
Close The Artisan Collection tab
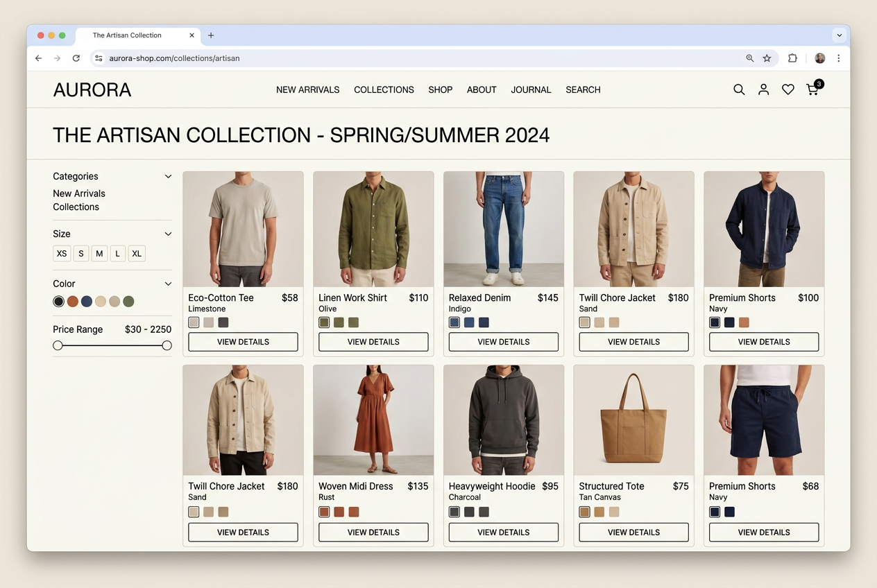[x=192, y=35]
